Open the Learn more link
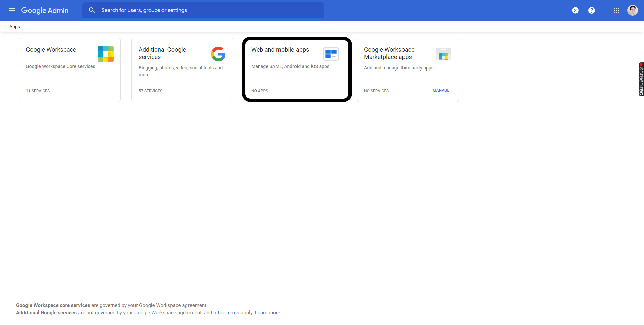The width and height of the screenshot is (644, 325). point(267,313)
